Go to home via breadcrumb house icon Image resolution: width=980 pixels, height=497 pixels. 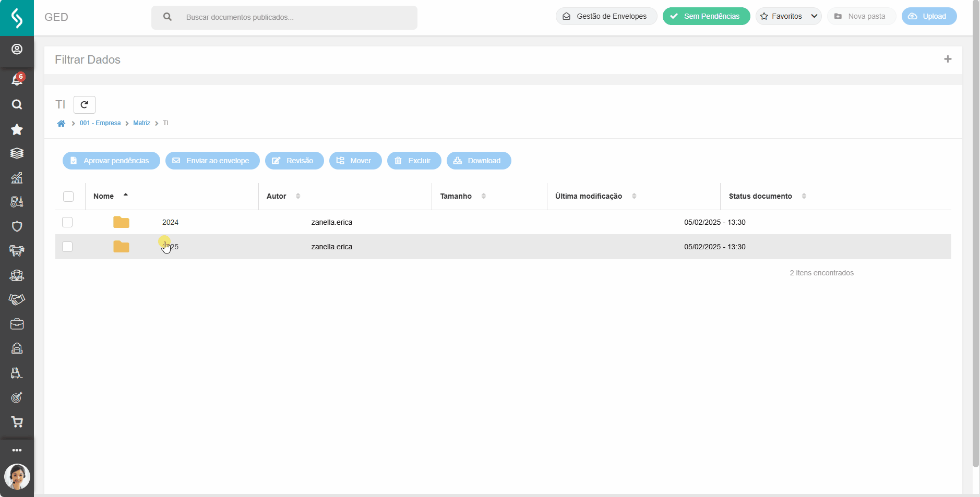(61, 123)
